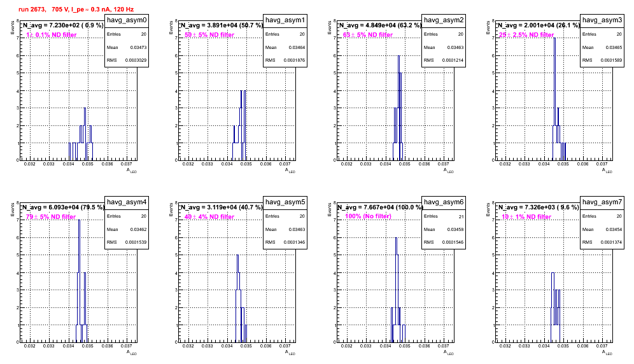
Task: Click the N_avg = 6.093e+04 label
Action: pyautogui.click(x=62, y=207)
